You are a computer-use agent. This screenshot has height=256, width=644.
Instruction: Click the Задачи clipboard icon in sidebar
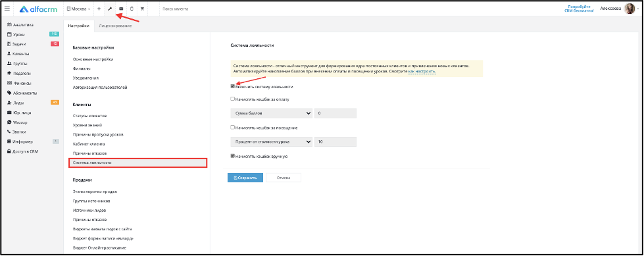coord(9,44)
